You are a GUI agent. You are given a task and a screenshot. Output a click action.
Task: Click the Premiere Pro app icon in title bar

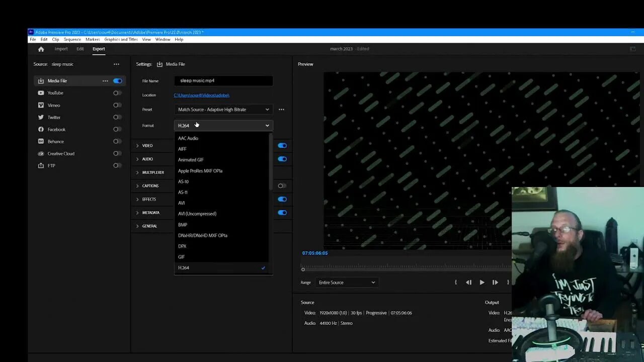point(31,32)
